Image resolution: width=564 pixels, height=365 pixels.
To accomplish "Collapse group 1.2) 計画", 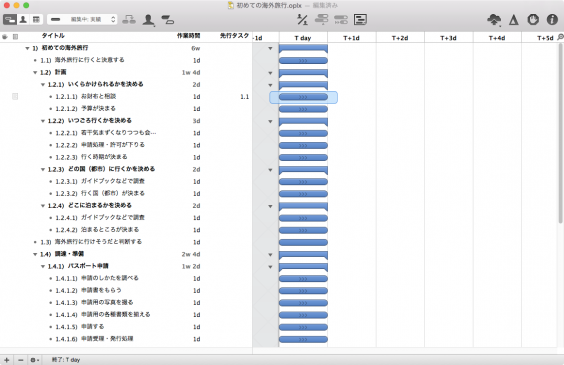I will coord(35,73).
